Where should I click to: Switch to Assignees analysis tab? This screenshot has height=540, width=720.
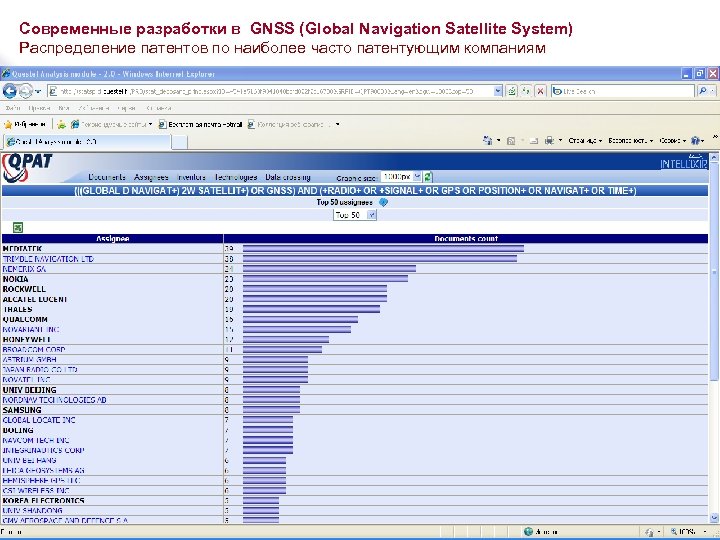(151, 177)
